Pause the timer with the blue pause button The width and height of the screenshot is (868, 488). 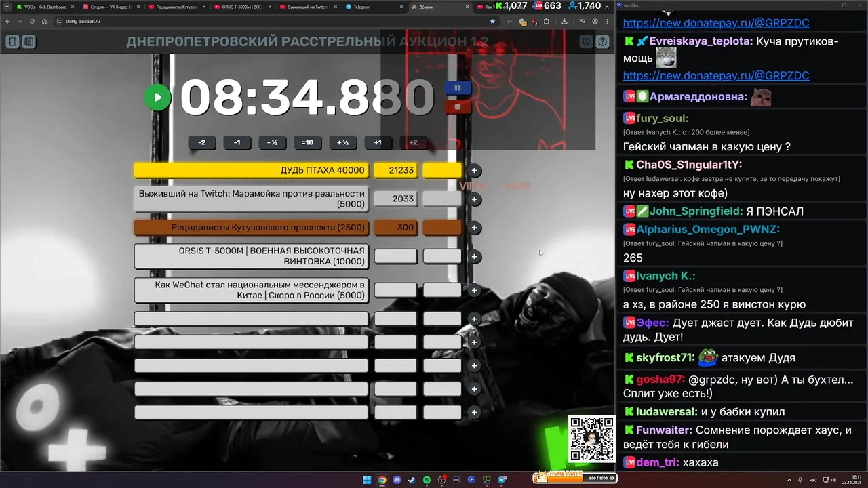458,87
